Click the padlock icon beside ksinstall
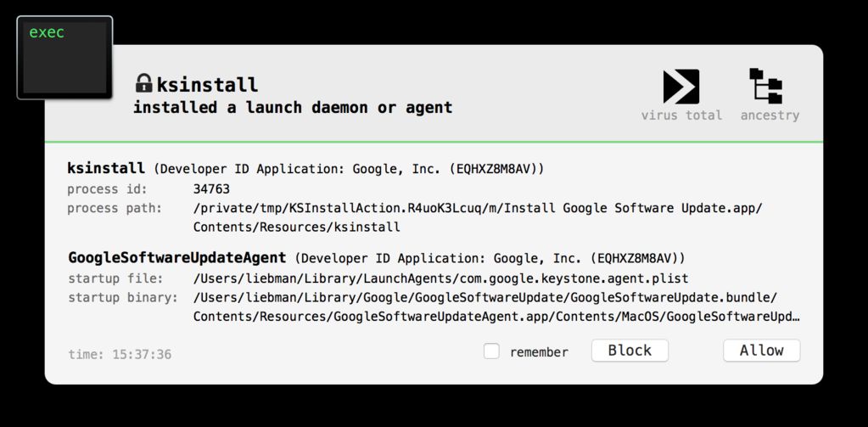 coord(143,84)
